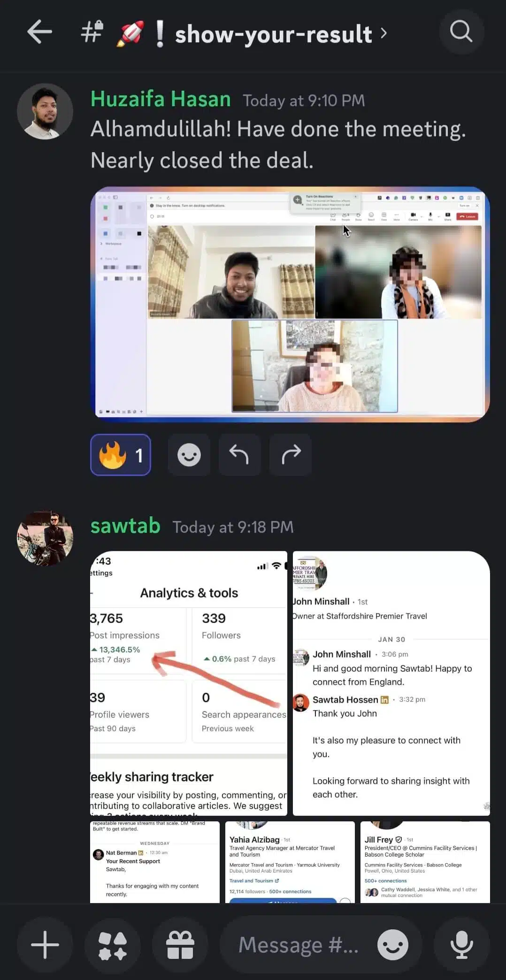Image resolution: width=506 pixels, height=980 pixels.
Task: Open the gift icon
Action: [180, 944]
